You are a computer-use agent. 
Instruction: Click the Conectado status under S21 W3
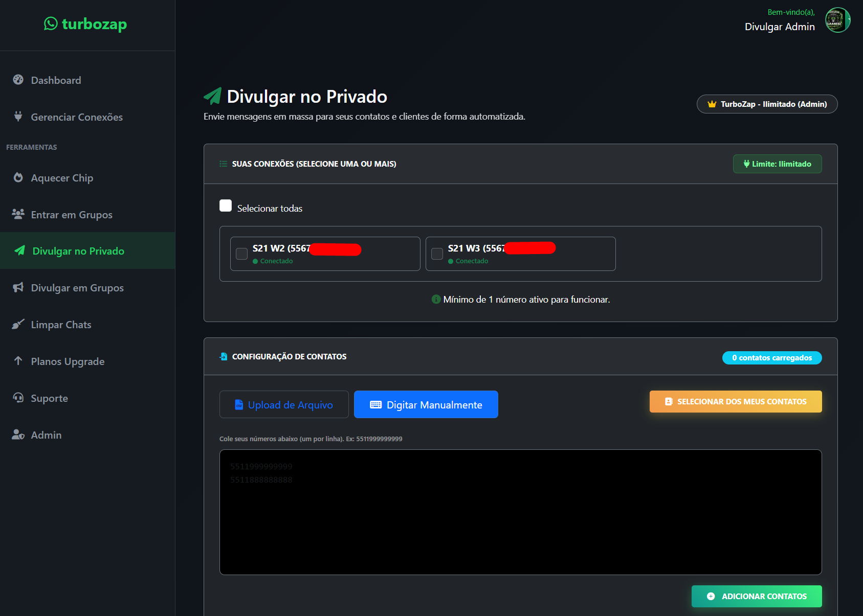tap(468, 261)
